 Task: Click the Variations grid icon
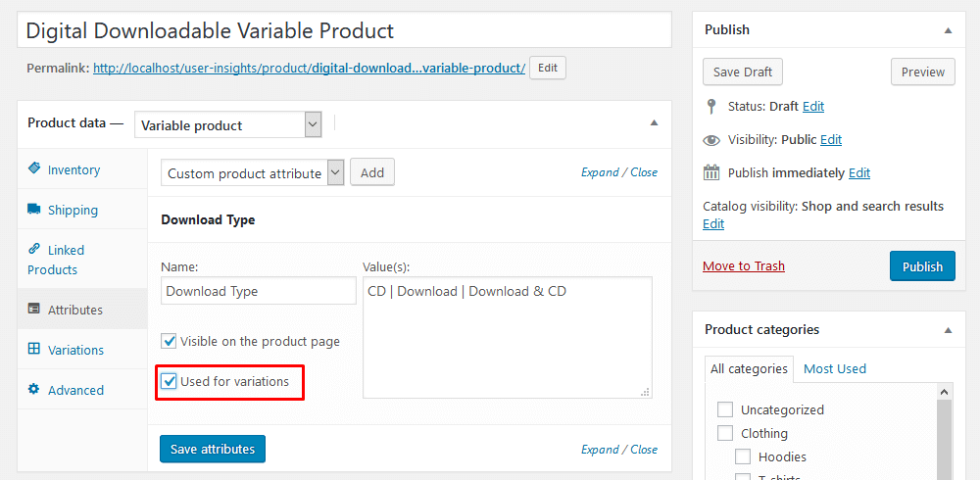pyautogui.click(x=34, y=349)
